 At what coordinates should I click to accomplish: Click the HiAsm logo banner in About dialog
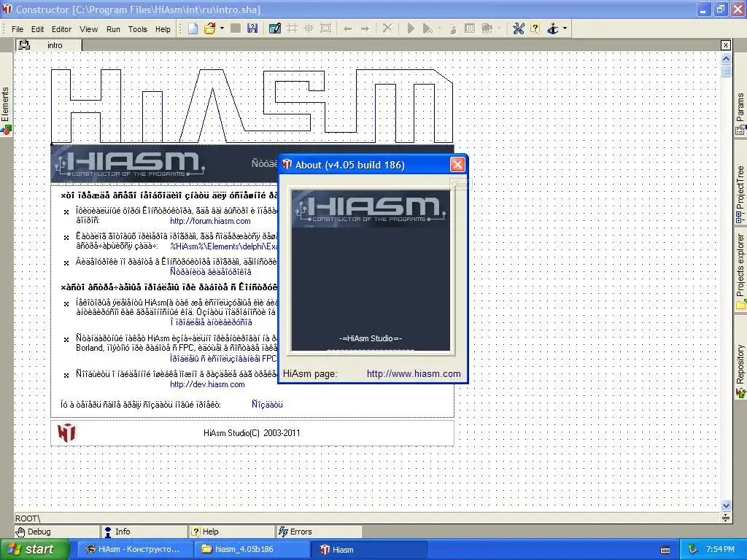tap(371, 209)
